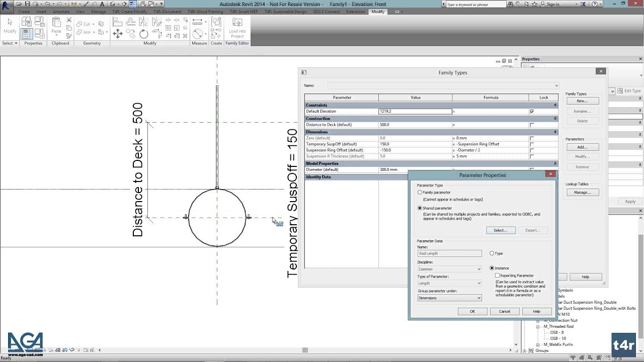Click the Aligned Dimension measure icon
This screenshot has height=362, width=644.
coord(197,22)
